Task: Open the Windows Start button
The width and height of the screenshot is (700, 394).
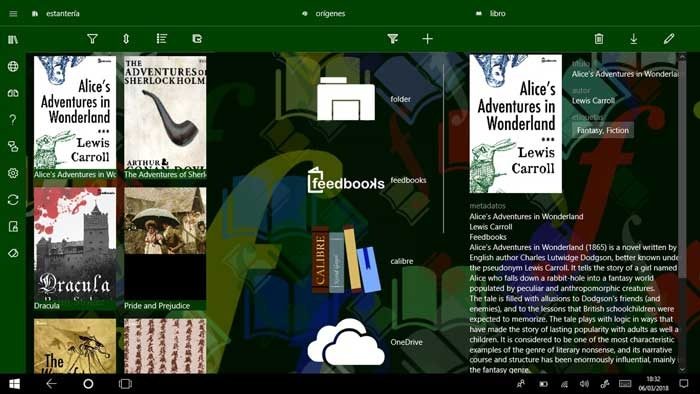Action: 14,384
